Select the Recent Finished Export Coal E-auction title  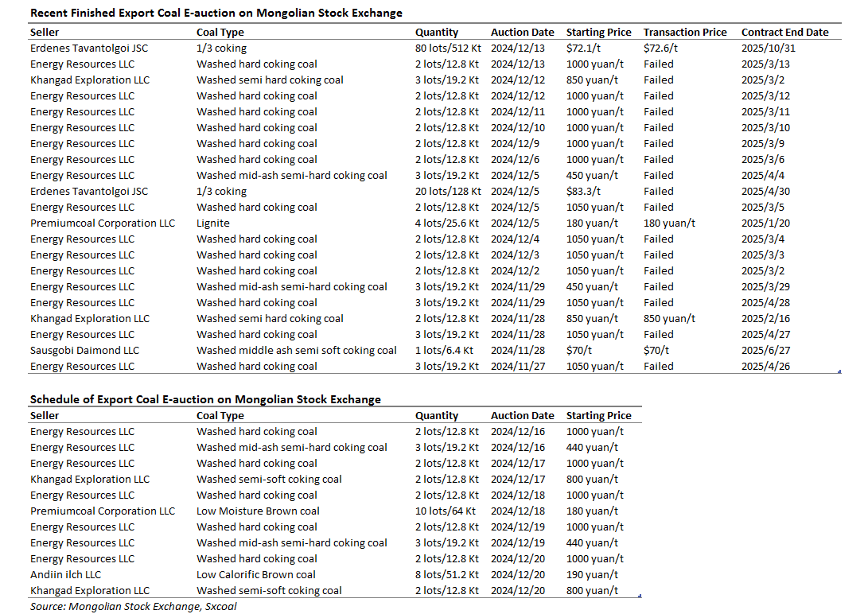216,13
